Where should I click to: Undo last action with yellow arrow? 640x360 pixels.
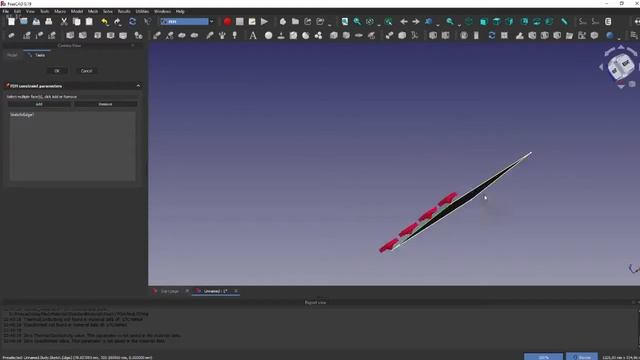pyautogui.click(x=105, y=22)
